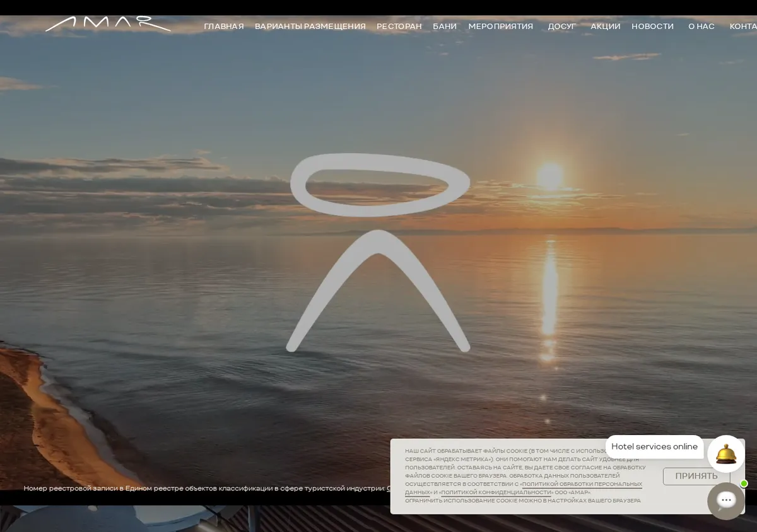
Task: Open the chat bubble widget
Action: pyautogui.click(x=726, y=501)
